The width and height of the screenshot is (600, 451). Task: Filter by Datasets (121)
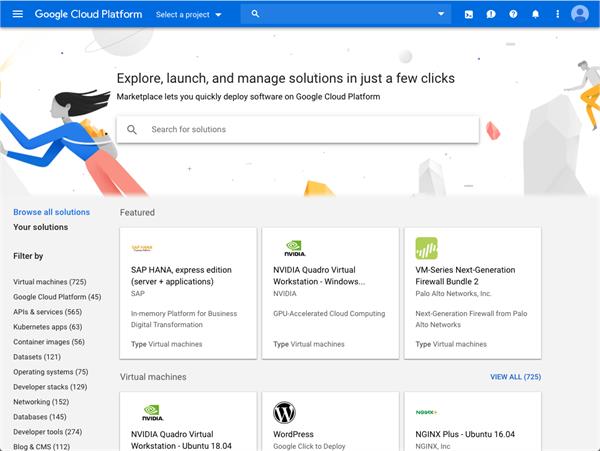pyautogui.click(x=37, y=357)
